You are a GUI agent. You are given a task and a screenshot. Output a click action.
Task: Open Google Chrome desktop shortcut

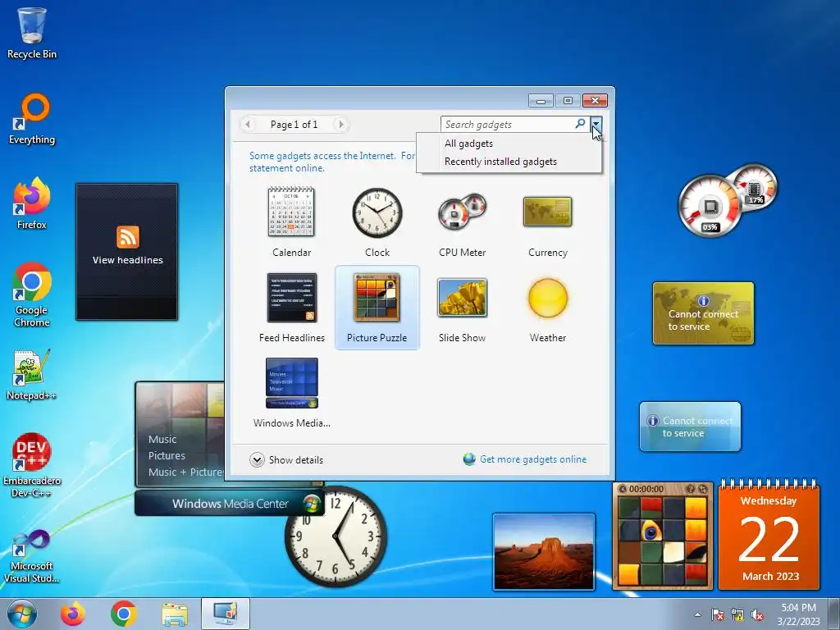[x=32, y=294]
